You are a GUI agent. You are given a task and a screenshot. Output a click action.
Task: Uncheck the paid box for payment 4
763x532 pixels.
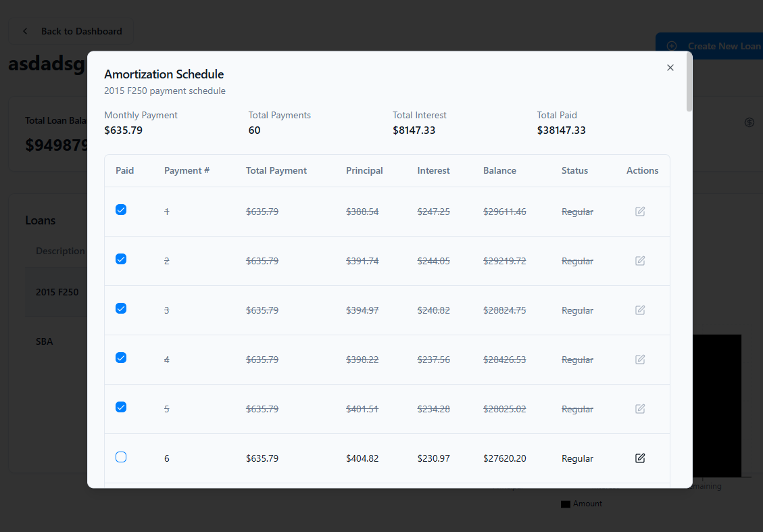point(121,358)
